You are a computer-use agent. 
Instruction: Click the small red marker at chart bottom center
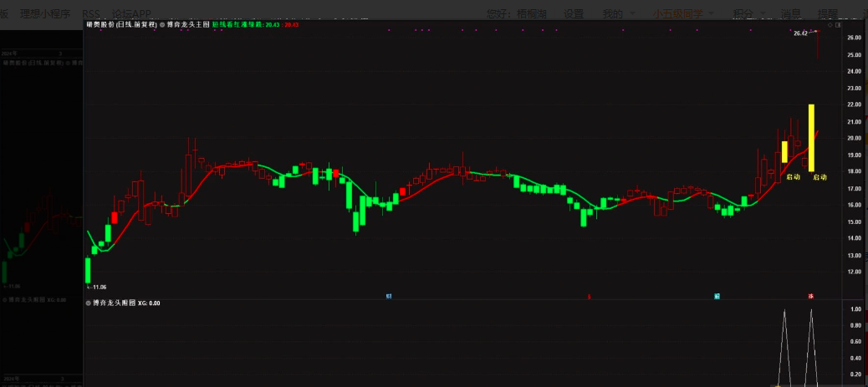point(590,296)
